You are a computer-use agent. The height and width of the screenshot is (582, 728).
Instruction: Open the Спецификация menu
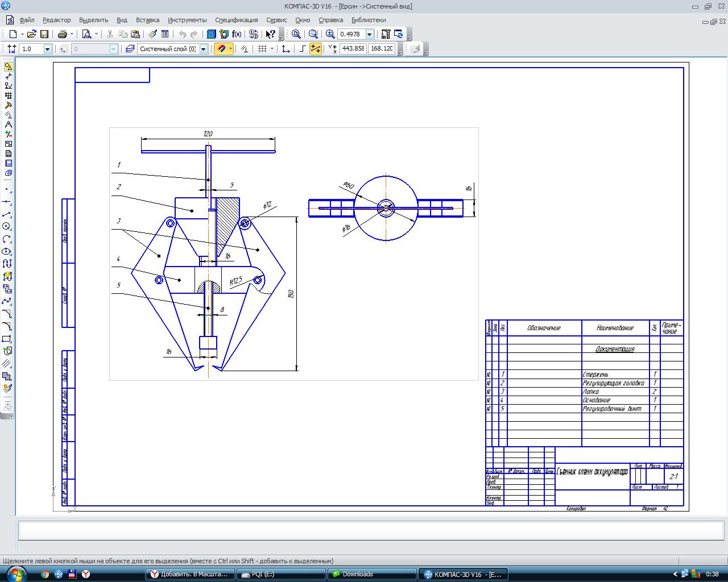click(x=236, y=20)
